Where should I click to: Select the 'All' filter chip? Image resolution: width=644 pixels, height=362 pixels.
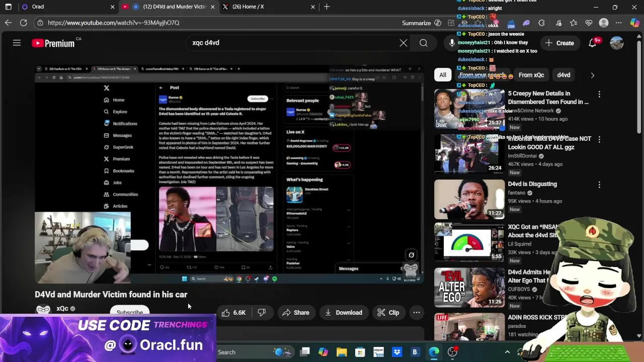click(x=442, y=75)
